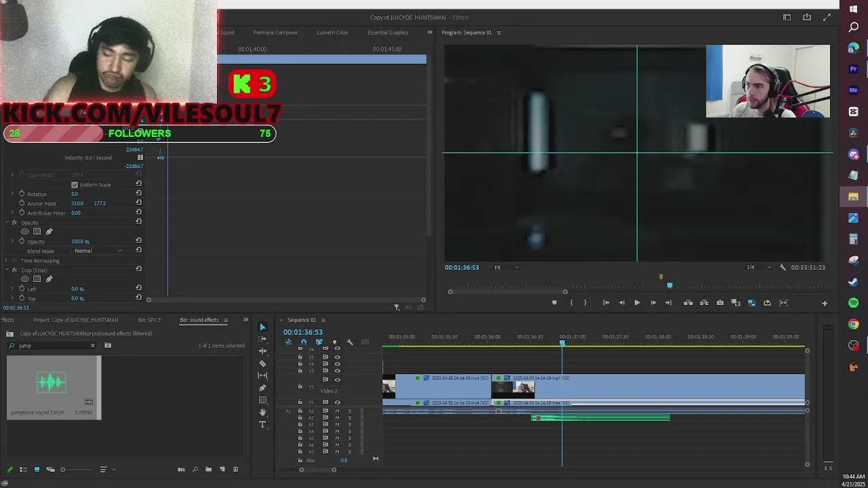Screen dimensions: 868x488
Task: Open the button editor plus icon
Action: (825, 303)
